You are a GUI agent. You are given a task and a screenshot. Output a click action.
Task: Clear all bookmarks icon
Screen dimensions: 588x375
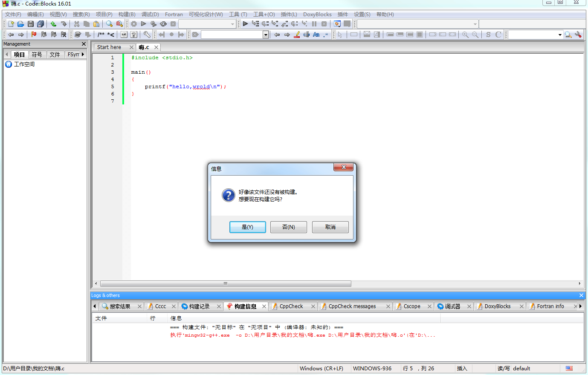tap(64, 35)
